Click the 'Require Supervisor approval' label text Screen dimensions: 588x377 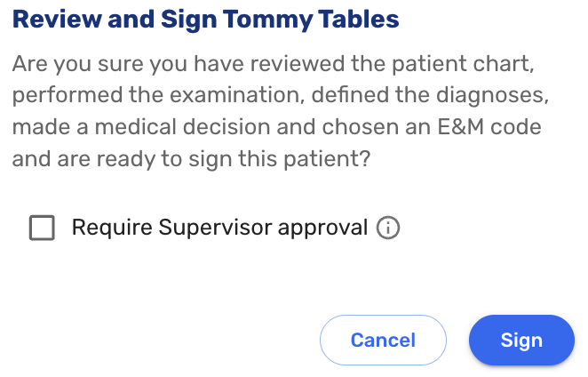coord(219,228)
